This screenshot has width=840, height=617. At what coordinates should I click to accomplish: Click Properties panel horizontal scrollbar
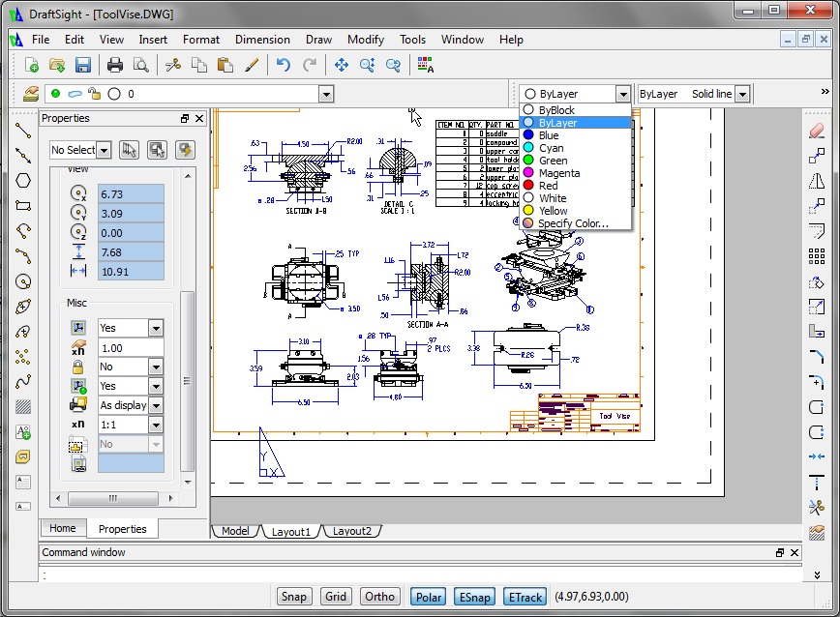click(x=113, y=498)
